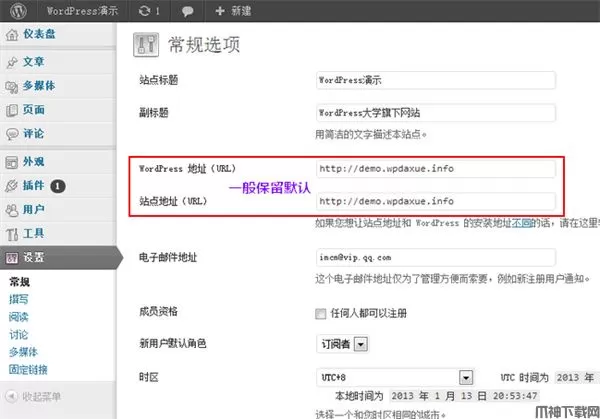
Task: Click the plus icon for 新建
Action: 220,11
